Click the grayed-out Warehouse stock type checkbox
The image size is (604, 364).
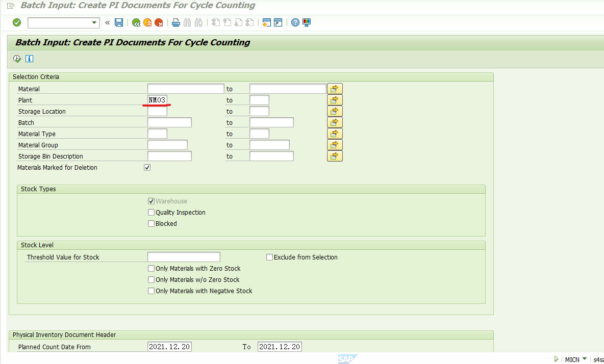152,201
